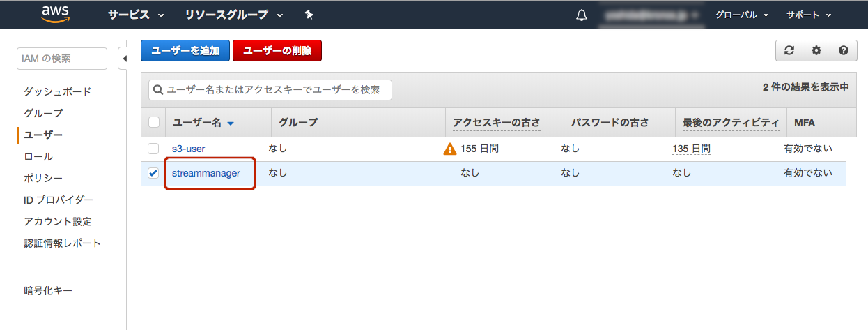Click the なし last activity cell for streammanager
Screen dimensions: 868x330
pyautogui.click(x=682, y=173)
